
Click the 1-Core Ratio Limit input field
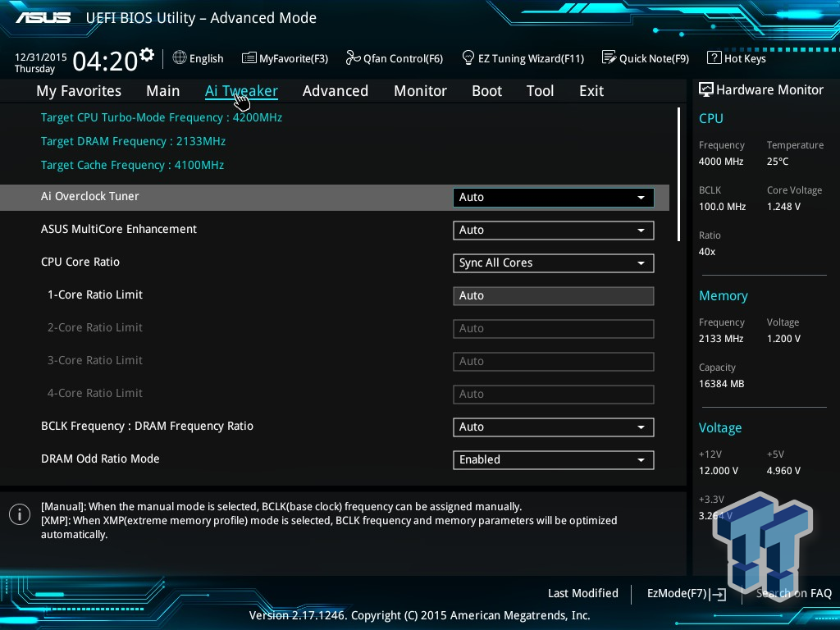click(554, 295)
